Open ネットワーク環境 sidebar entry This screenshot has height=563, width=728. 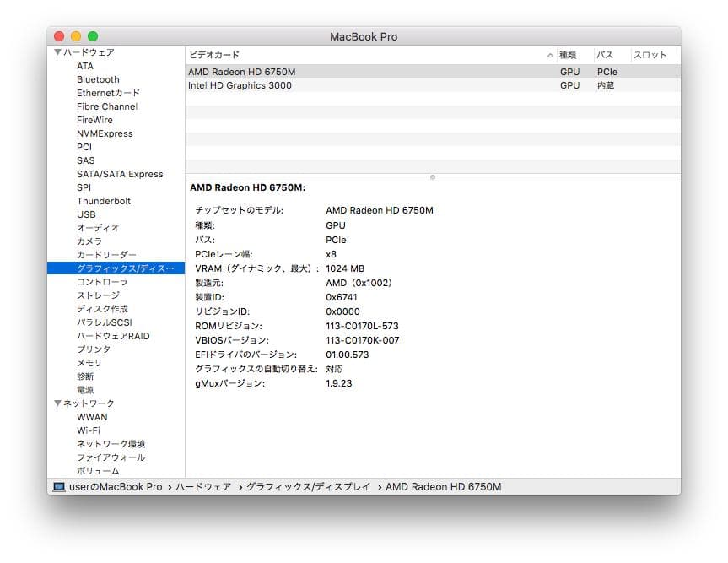point(111,444)
